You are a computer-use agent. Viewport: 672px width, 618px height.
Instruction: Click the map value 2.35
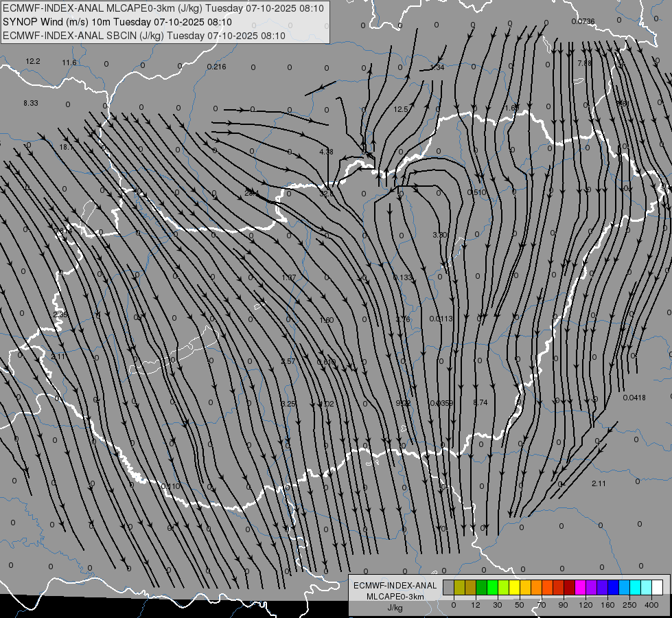click(x=60, y=314)
